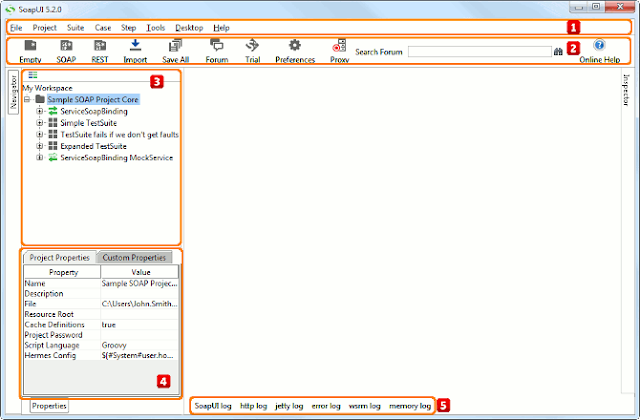
Task: Select the Resource Root property row
Action: coord(101,314)
